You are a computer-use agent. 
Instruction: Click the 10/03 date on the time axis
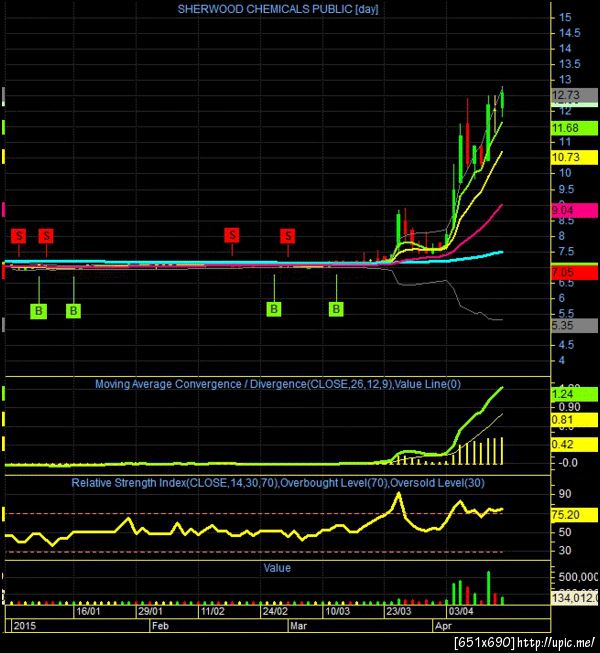337,611
